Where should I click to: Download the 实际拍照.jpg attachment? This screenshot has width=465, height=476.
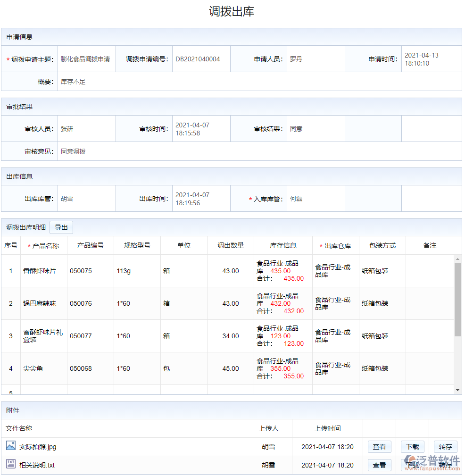click(412, 447)
